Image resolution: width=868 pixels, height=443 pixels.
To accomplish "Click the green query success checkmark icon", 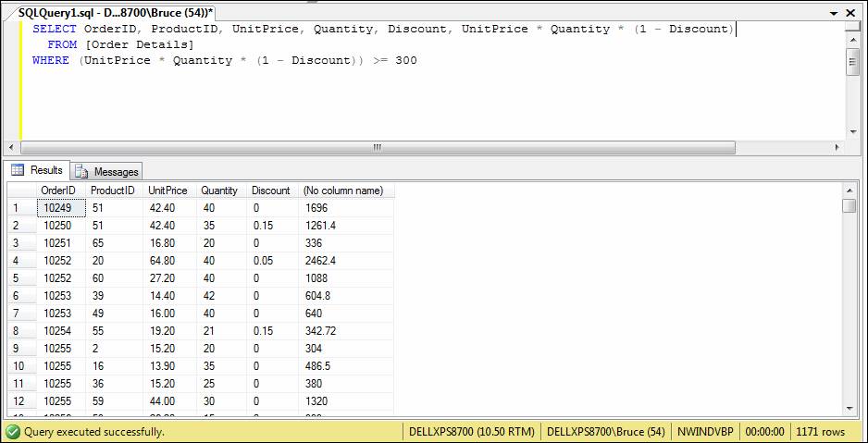I will click(x=12, y=432).
